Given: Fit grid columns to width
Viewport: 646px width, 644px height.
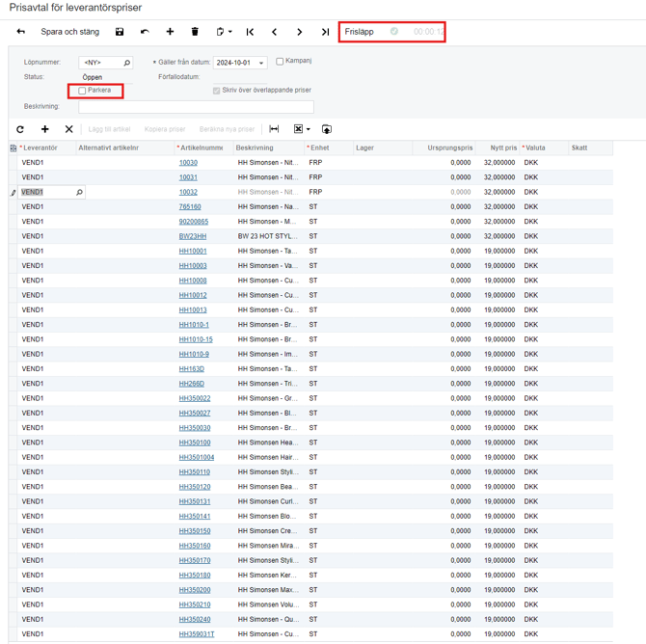Looking at the screenshot, I should (274, 129).
